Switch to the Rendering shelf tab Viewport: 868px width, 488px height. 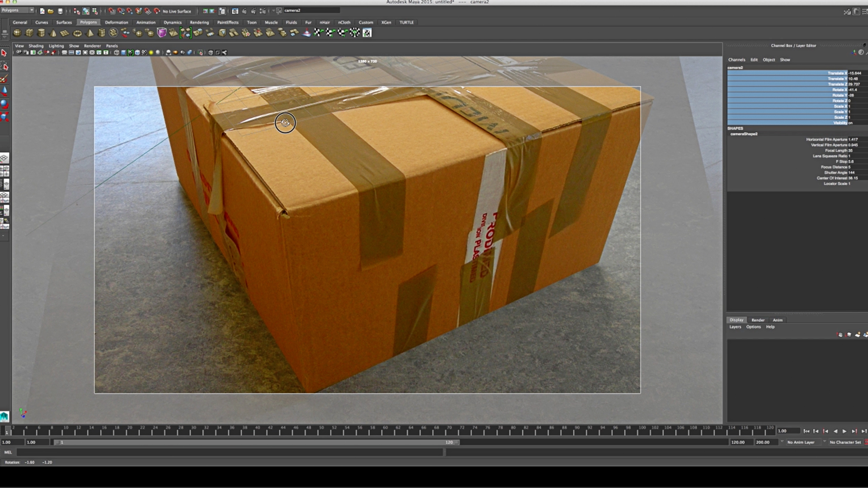coord(199,22)
